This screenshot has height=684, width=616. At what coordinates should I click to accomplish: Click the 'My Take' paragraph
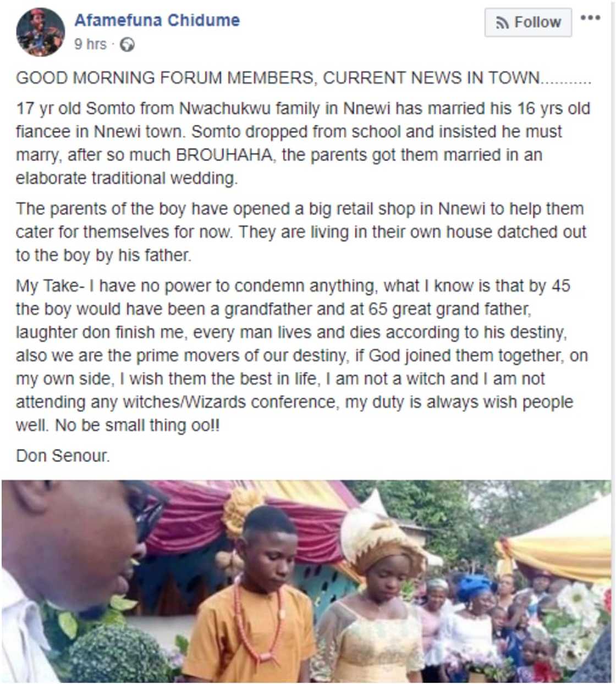click(301, 355)
